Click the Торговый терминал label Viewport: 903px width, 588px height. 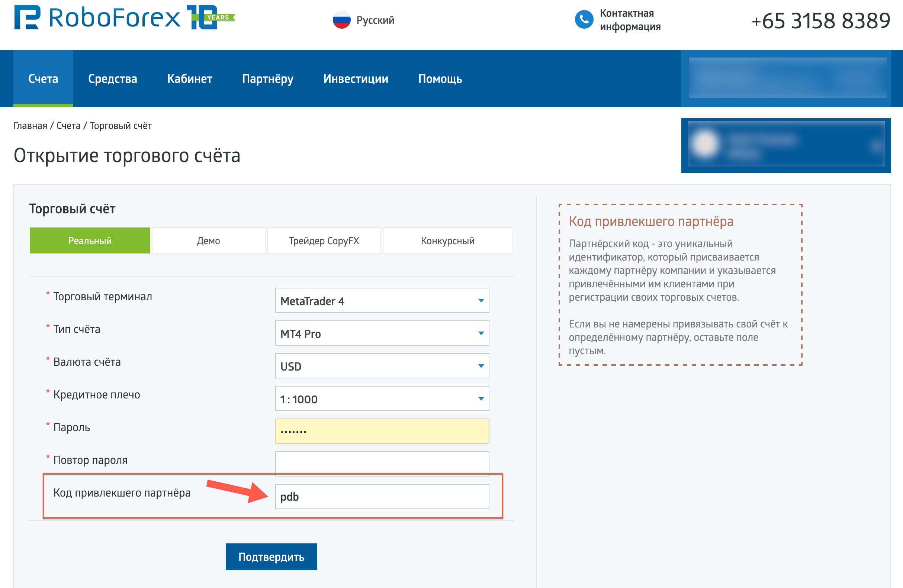[x=102, y=297]
